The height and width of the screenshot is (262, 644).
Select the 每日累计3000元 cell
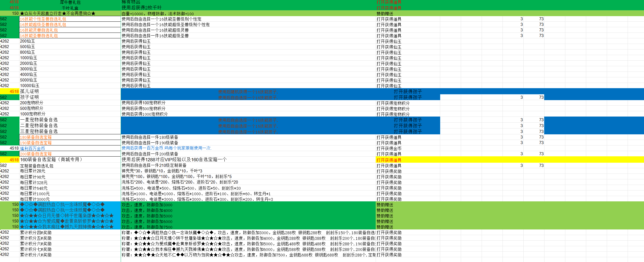click(35, 199)
